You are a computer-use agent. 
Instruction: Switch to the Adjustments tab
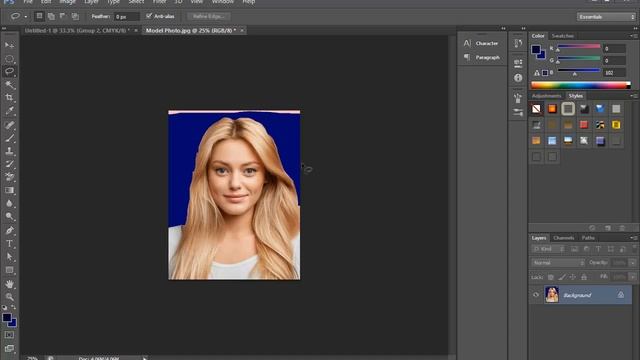coord(547,96)
